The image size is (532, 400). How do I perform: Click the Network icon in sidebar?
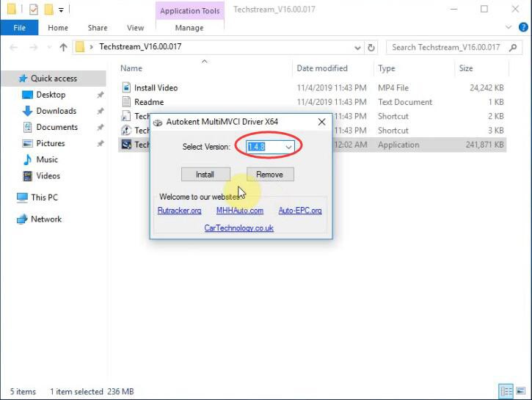coord(22,219)
